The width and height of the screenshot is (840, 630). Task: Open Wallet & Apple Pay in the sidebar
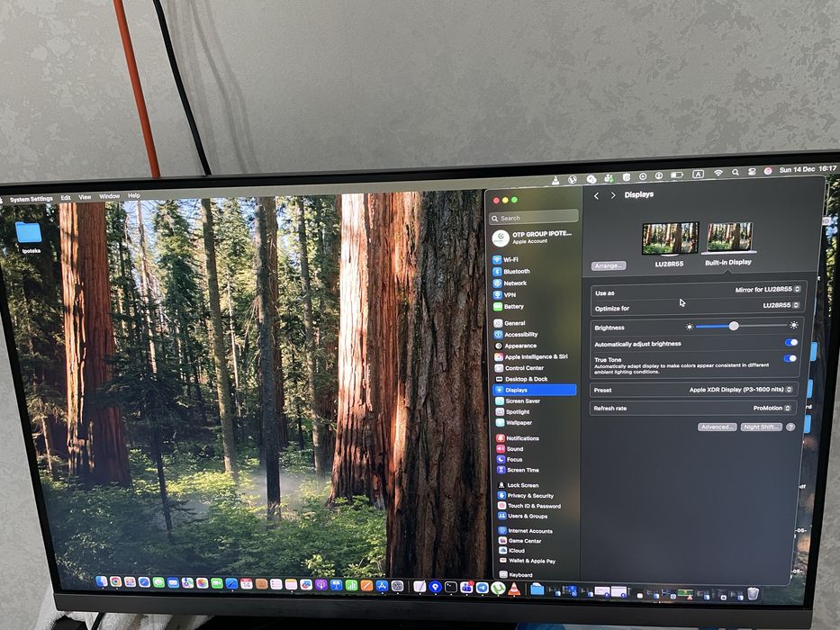tap(528, 561)
